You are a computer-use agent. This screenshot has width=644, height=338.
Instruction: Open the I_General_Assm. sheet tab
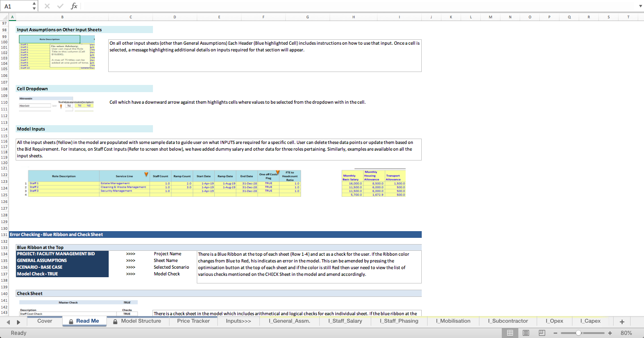[x=289, y=321]
